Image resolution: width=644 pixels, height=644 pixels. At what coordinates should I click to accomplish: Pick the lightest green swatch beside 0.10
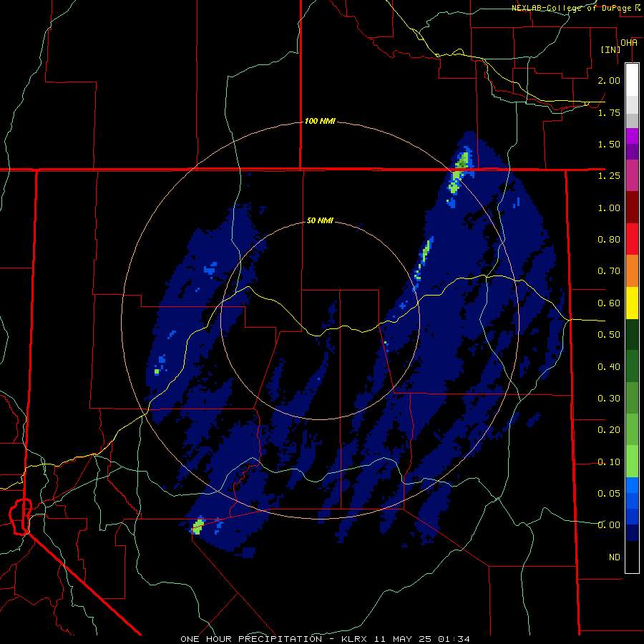pos(632,462)
